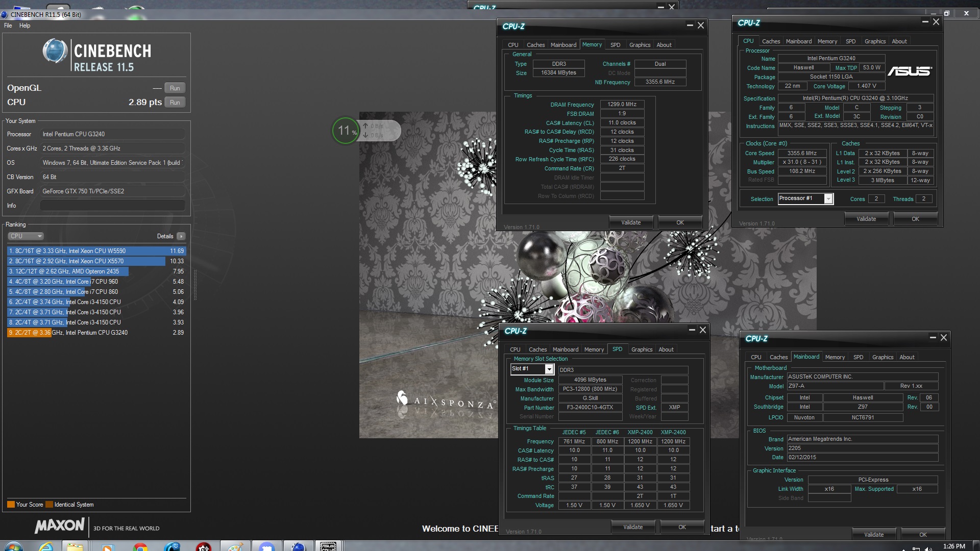Launch Internet Explorer from the taskbar
Viewport: 980px width, 551px height.
[46, 547]
